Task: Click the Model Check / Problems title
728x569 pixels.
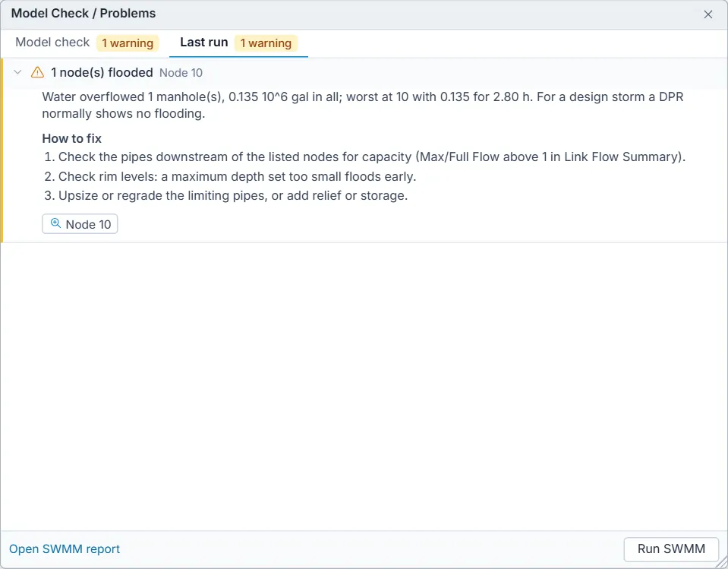Action: [84, 14]
